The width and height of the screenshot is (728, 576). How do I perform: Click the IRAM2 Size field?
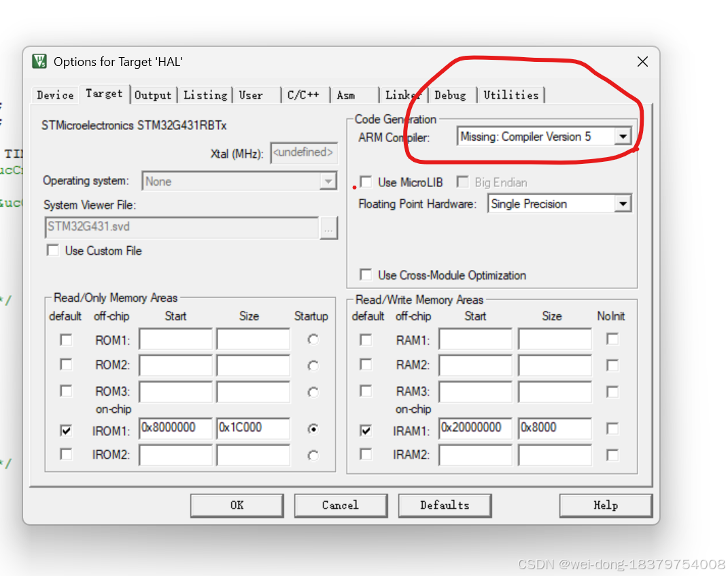tap(555, 455)
